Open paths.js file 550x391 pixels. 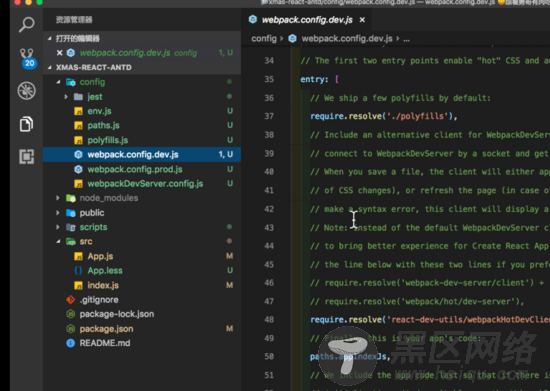[x=103, y=126]
